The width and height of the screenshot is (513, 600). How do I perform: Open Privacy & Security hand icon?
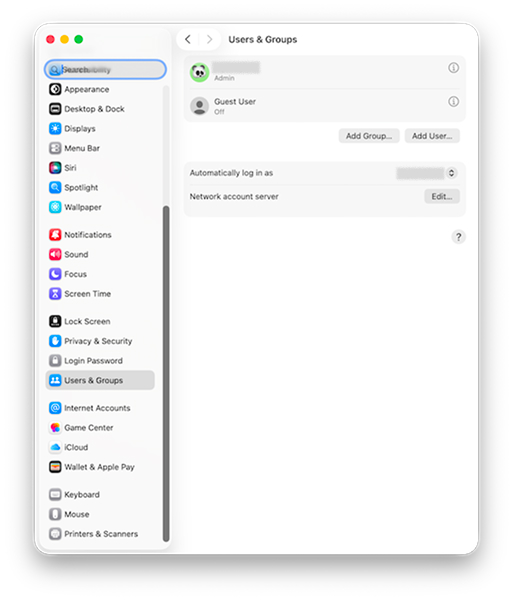(x=55, y=341)
